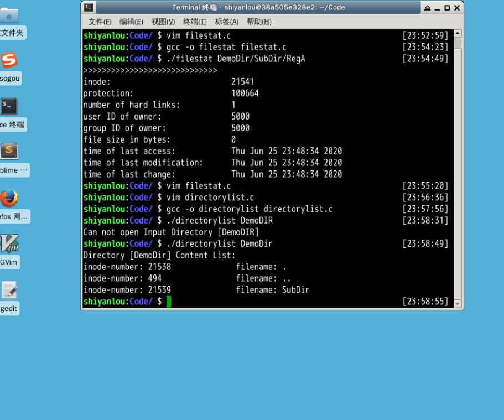The width and height of the screenshot is (504, 420).
Task: Click 'Directory [DemoDir] Content List:' line
Action: (159, 255)
